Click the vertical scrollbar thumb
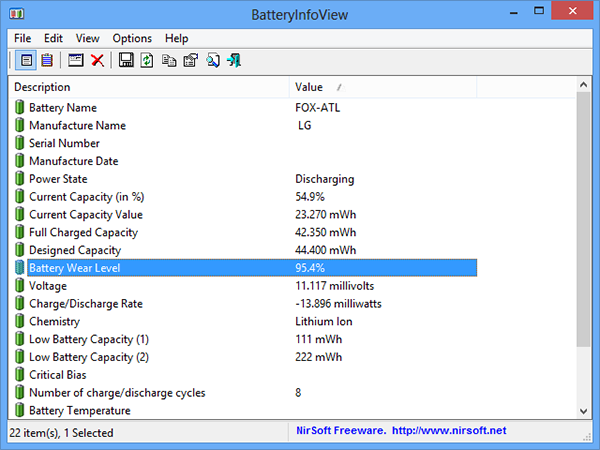 click(584, 219)
